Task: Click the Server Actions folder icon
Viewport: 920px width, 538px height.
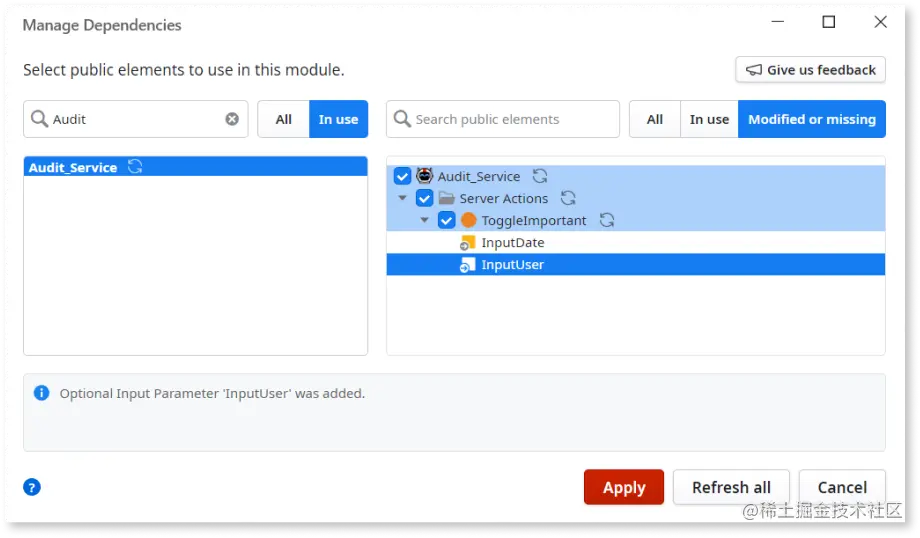Action: (447, 198)
